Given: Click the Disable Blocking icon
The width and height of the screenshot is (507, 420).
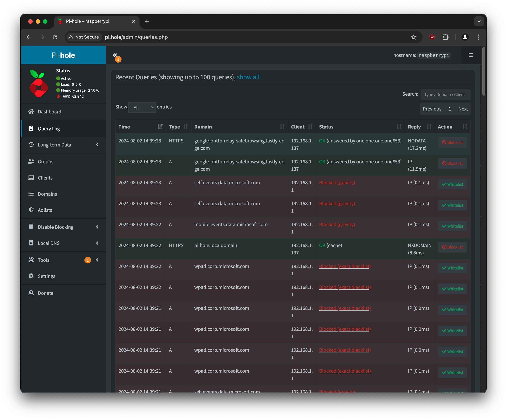Looking at the screenshot, I should click(x=32, y=227).
